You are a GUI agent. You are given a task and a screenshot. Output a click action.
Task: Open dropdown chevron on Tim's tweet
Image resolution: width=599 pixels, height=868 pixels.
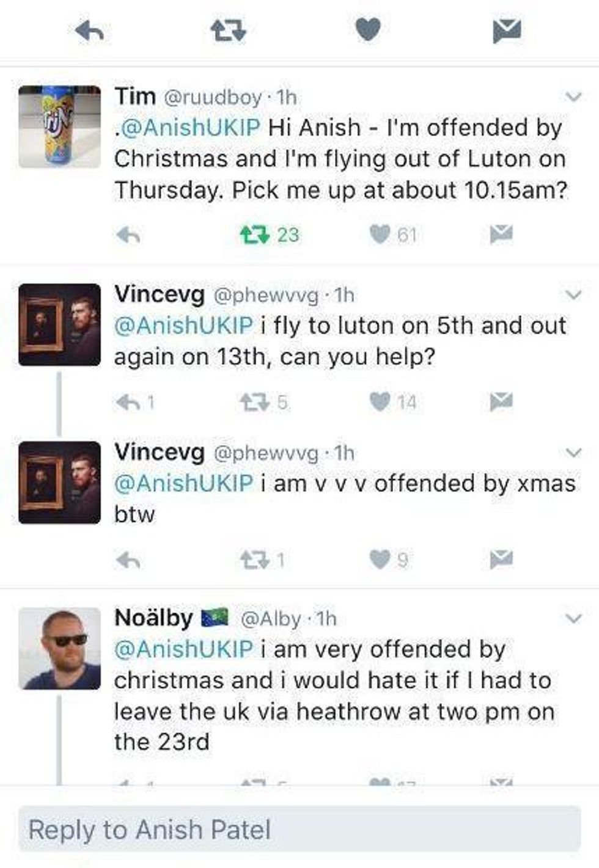[x=573, y=97]
